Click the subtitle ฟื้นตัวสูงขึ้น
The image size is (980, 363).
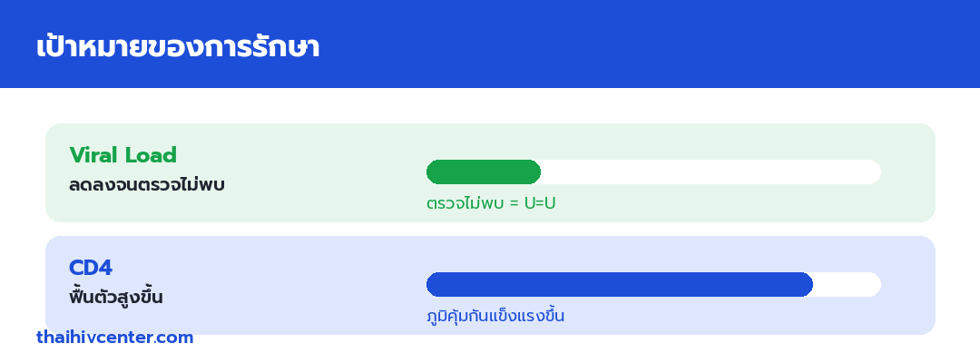point(115,296)
